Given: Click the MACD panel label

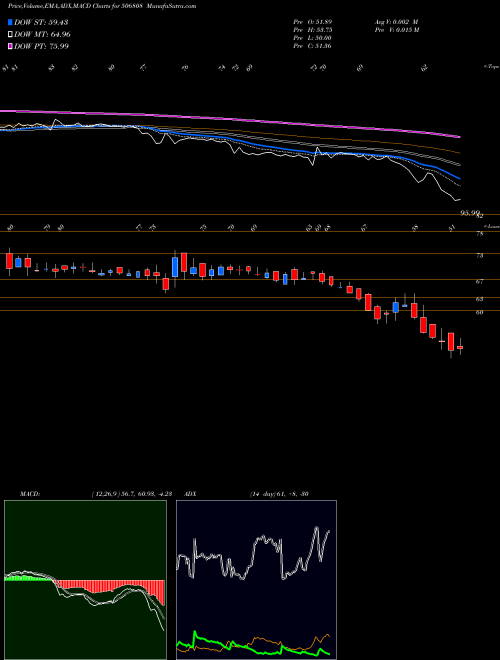Looking at the screenshot, I should [30, 494].
